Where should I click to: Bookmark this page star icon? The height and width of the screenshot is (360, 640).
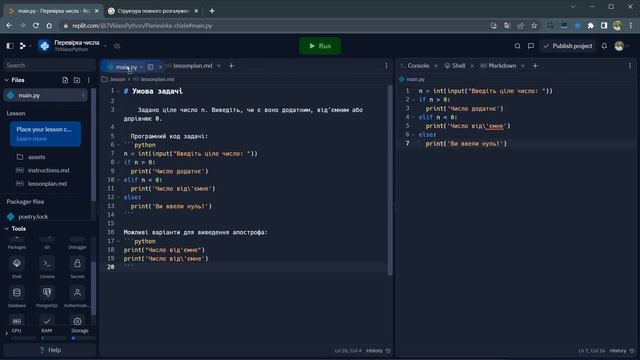(x=534, y=25)
